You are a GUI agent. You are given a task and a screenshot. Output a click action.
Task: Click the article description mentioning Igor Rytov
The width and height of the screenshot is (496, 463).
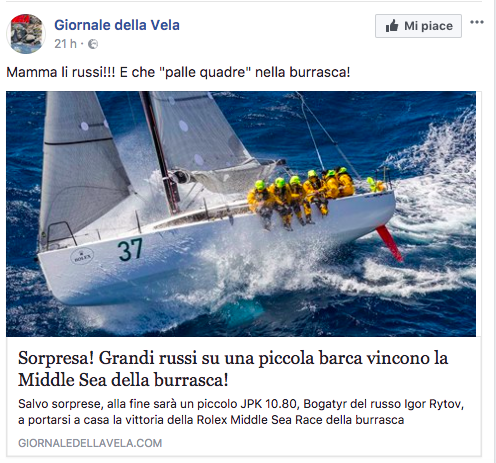pyautogui.click(x=241, y=412)
